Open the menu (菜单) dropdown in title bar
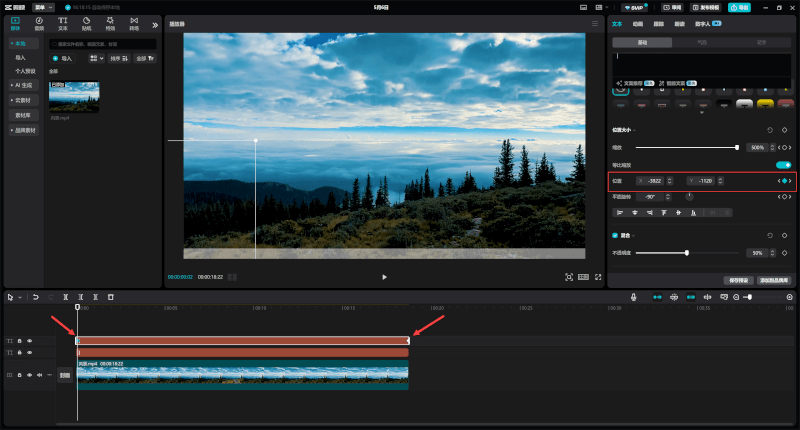 [x=43, y=7]
